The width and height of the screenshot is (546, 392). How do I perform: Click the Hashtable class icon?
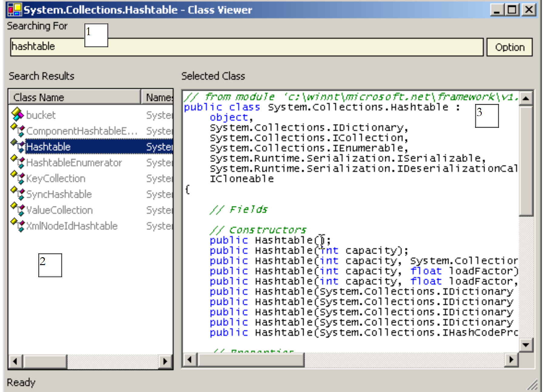pyautogui.click(x=18, y=146)
